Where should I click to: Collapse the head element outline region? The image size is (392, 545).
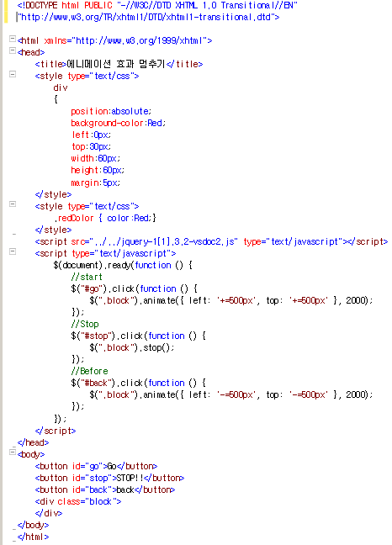coord(13,50)
